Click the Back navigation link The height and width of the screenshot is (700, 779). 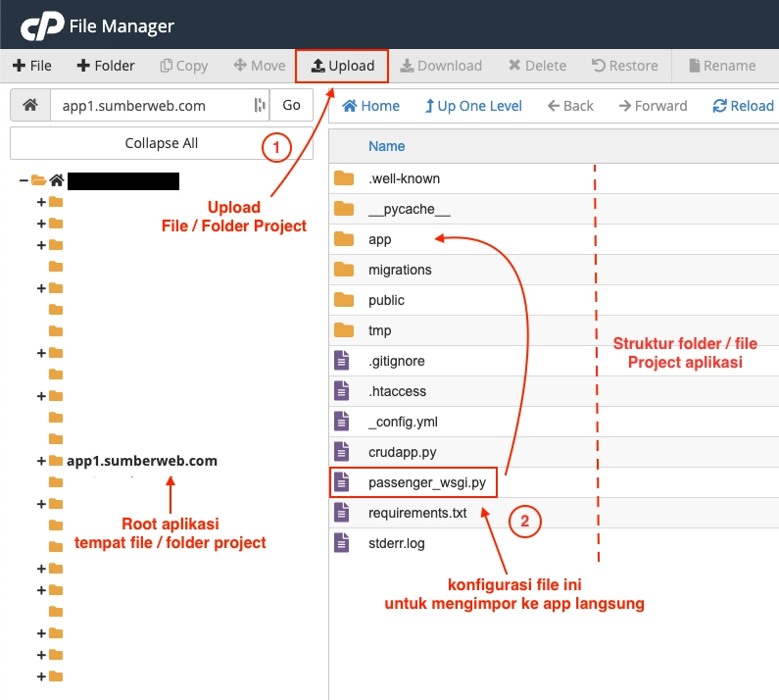point(570,106)
